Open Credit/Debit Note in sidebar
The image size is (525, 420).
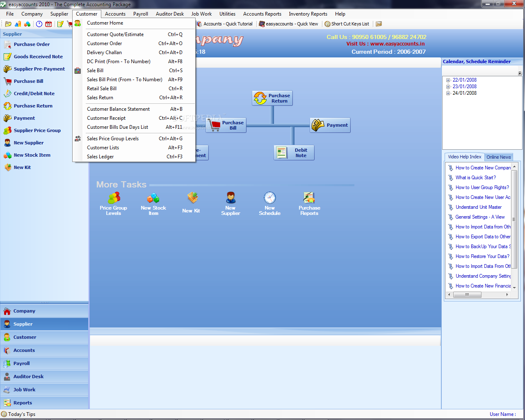click(x=34, y=94)
